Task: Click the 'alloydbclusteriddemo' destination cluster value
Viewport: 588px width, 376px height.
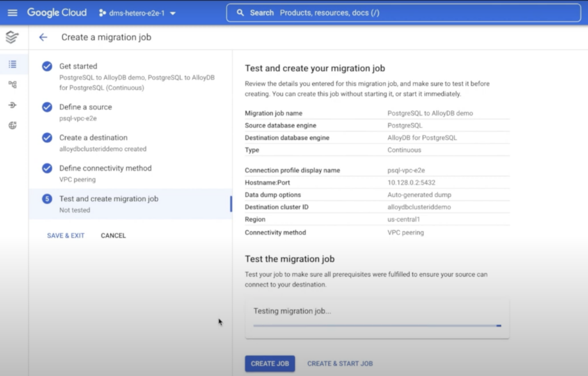Action: pyautogui.click(x=419, y=207)
